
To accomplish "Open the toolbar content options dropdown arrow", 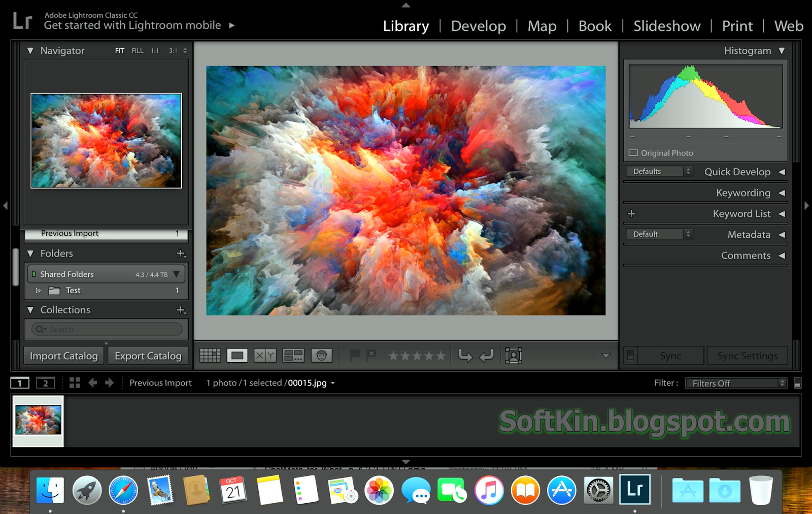I will (606, 356).
